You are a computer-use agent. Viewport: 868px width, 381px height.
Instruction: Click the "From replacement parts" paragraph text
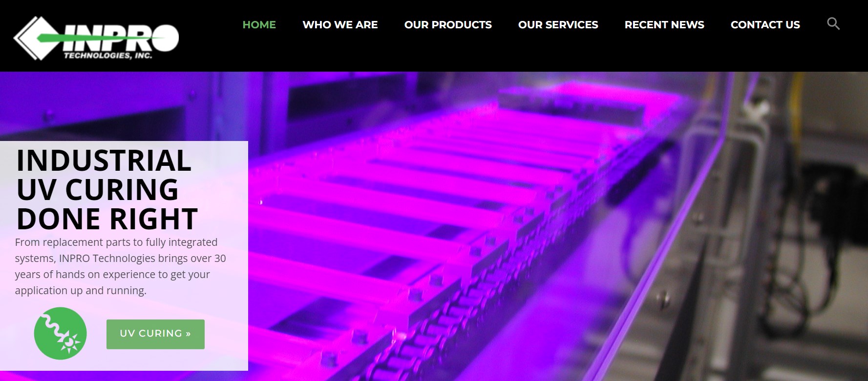coord(120,266)
